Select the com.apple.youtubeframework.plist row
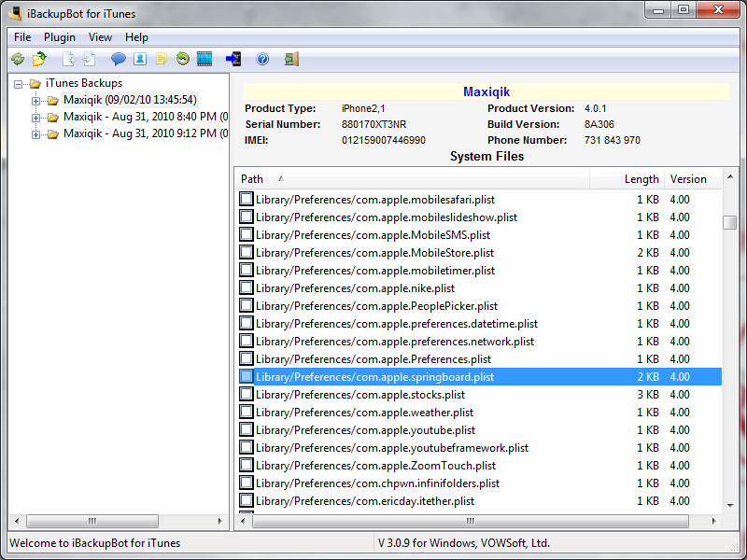This screenshot has height=560, width=747. [479, 448]
